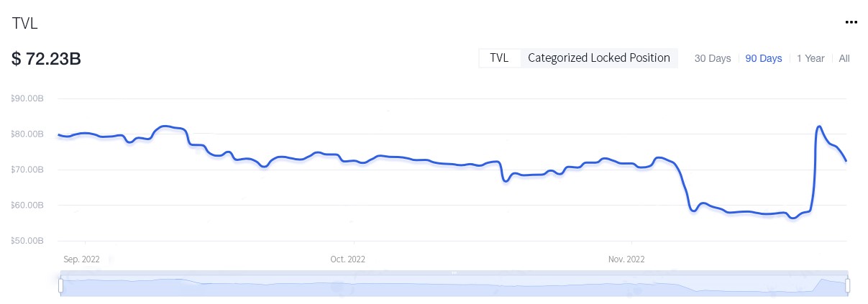The height and width of the screenshot is (304, 868).
Task: Switch to Categorized Locked Position tab
Action: [x=599, y=58]
